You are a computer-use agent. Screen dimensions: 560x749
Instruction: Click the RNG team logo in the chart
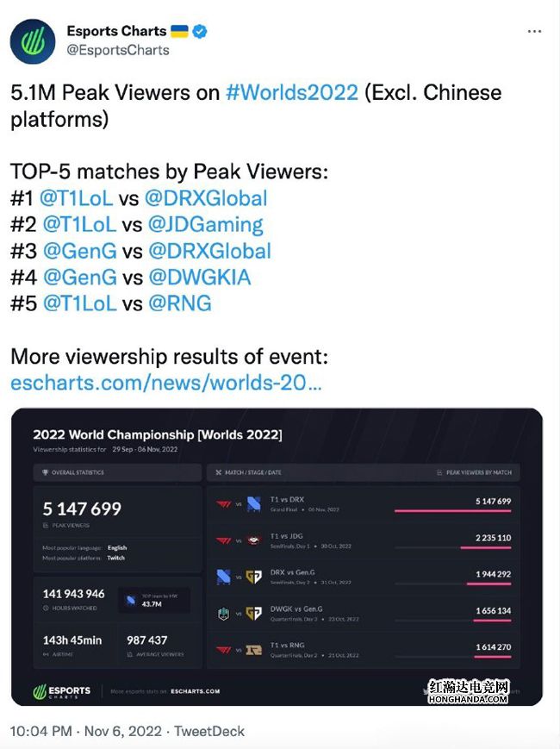(253, 650)
